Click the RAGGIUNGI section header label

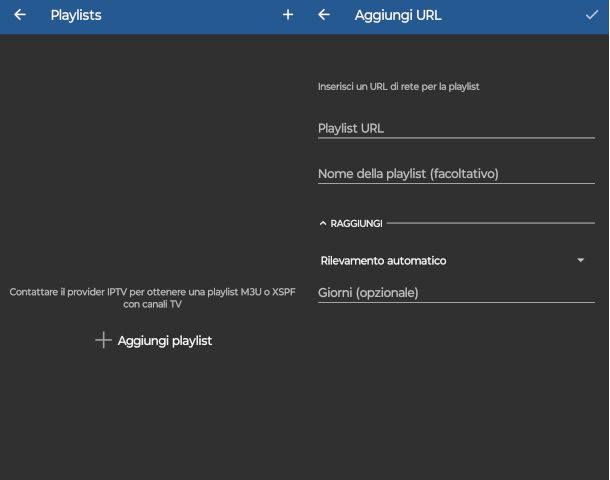point(356,224)
